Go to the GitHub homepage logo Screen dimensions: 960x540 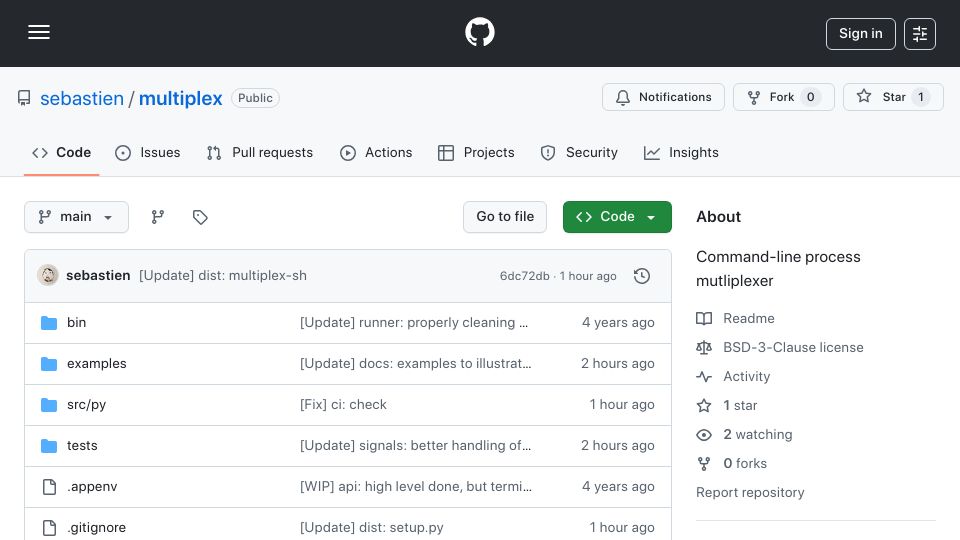point(479,32)
